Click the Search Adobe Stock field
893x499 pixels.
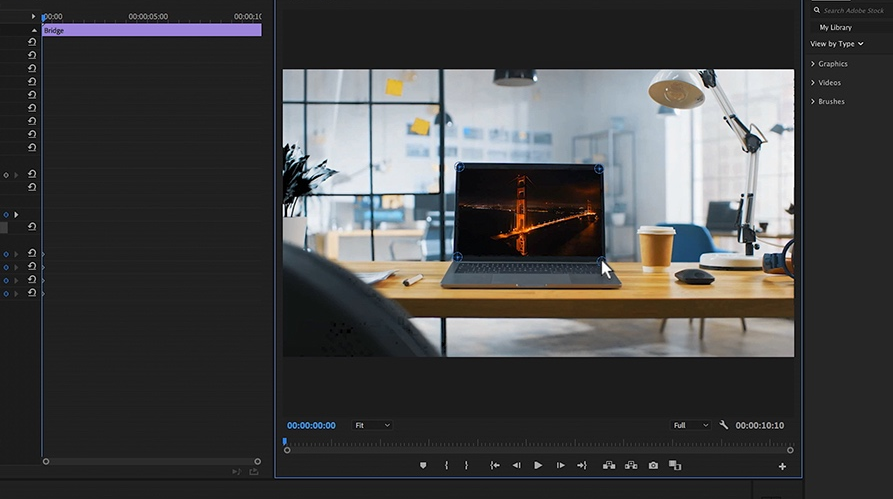tap(853, 10)
